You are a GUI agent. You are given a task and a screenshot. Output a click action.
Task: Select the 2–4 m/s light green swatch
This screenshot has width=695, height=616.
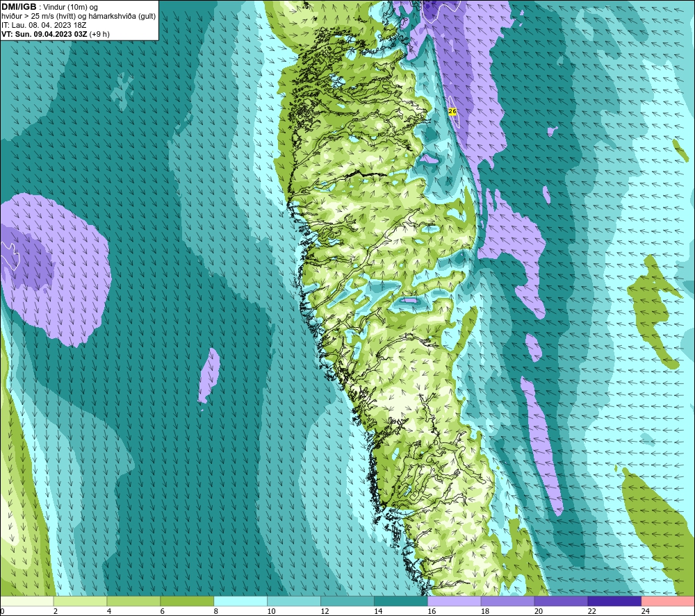click(x=80, y=601)
